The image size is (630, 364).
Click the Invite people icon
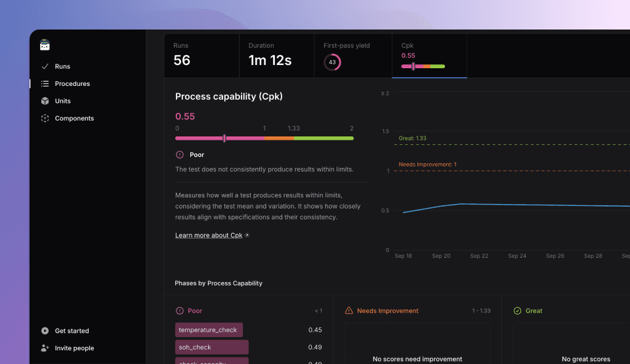(45, 348)
